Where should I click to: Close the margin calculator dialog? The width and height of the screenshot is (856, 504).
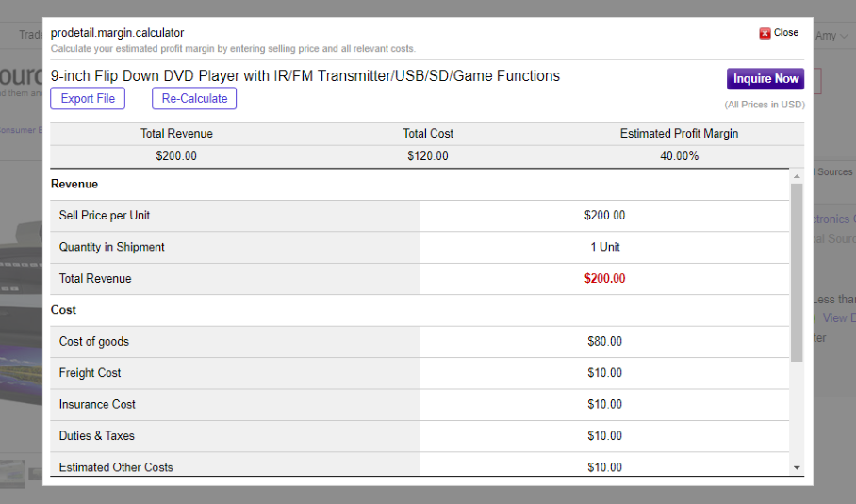coord(779,33)
